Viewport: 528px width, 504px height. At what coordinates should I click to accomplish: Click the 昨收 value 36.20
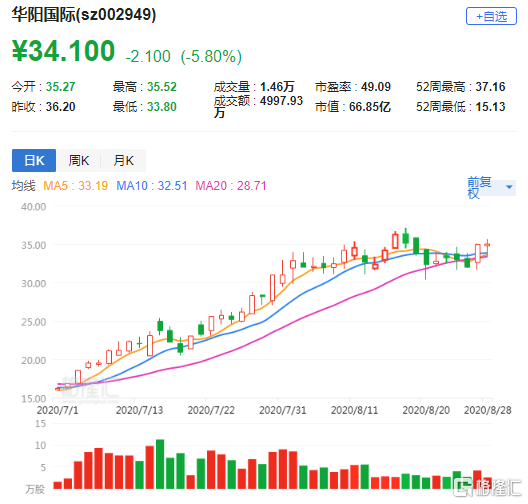[60, 107]
